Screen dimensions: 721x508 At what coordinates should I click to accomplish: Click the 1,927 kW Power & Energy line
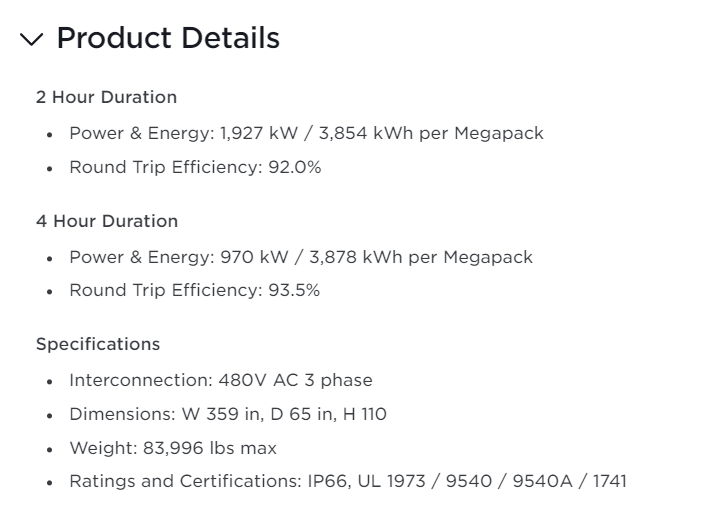(x=306, y=133)
